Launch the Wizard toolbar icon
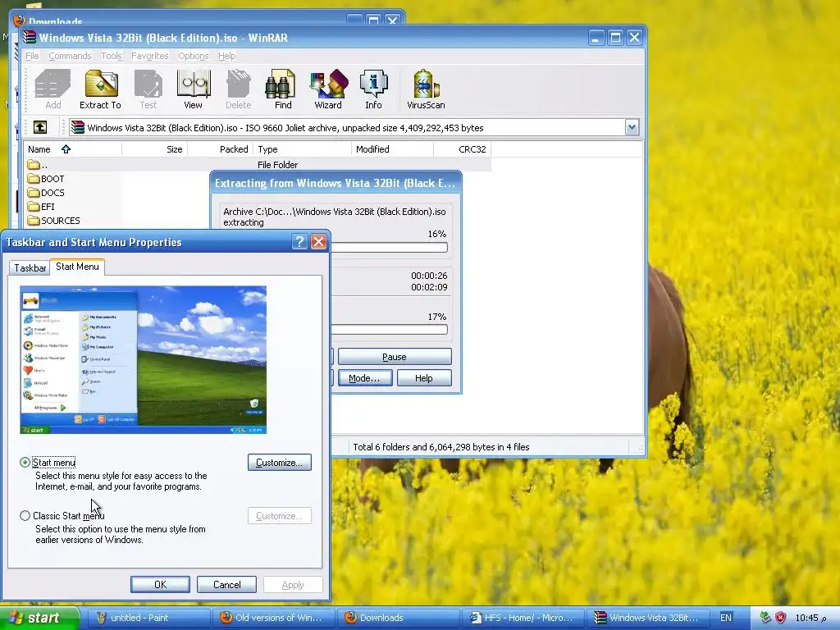Image resolution: width=840 pixels, height=630 pixels. [328, 89]
